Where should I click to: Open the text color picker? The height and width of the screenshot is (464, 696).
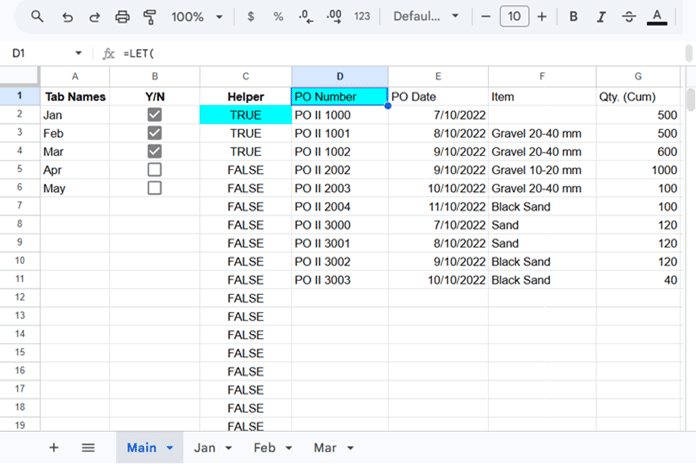coord(657,17)
